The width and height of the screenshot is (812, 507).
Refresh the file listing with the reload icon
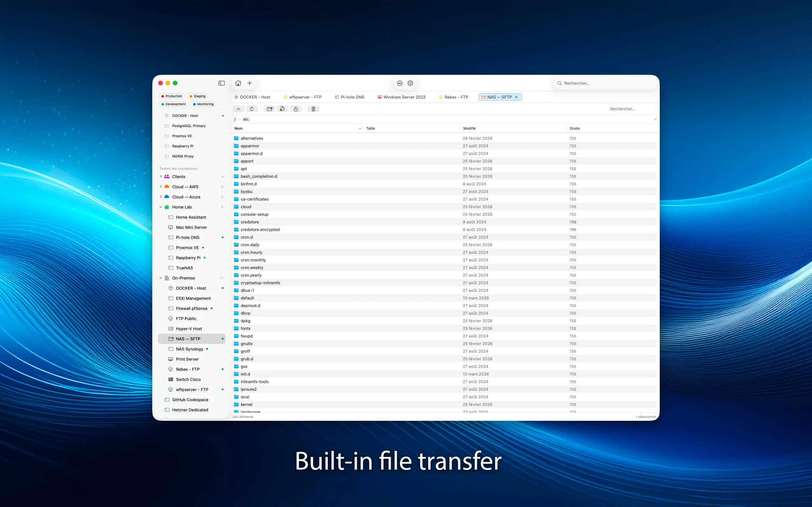point(252,109)
